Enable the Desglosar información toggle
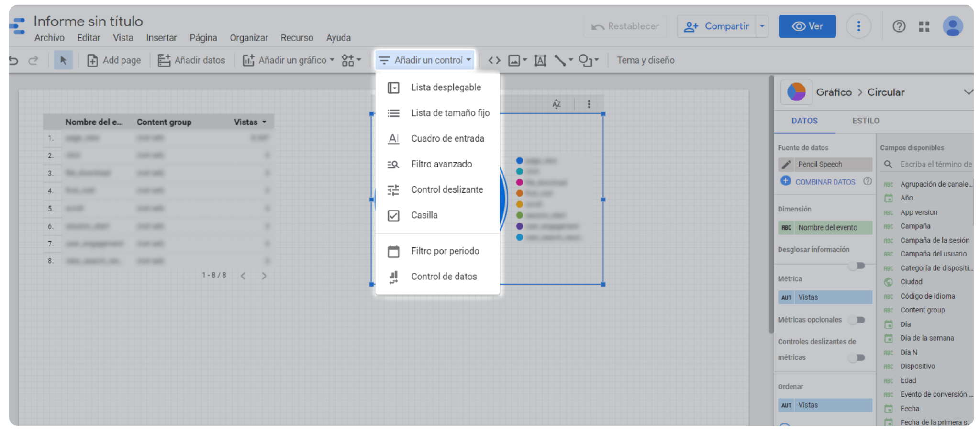Viewport: 980px width, 434px height. [x=857, y=266]
